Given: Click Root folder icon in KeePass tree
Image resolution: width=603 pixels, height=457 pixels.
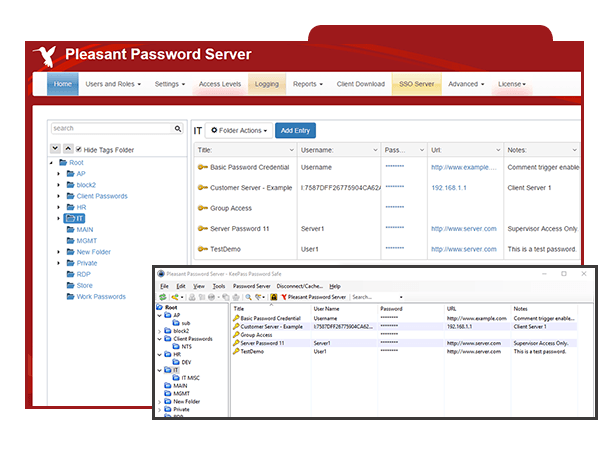Looking at the screenshot, I should tap(160, 307).
